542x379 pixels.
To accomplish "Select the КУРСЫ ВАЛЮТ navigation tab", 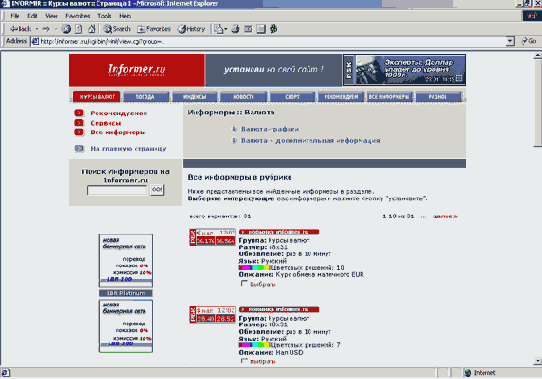I will (96, 97).
